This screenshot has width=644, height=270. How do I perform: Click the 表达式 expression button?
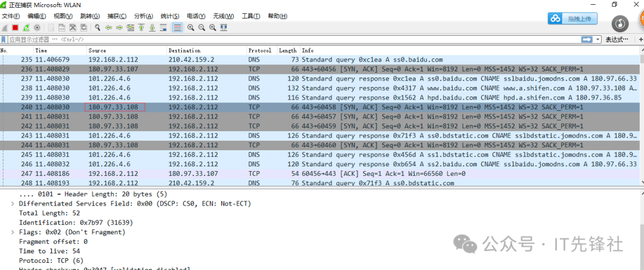click(617, 39)
